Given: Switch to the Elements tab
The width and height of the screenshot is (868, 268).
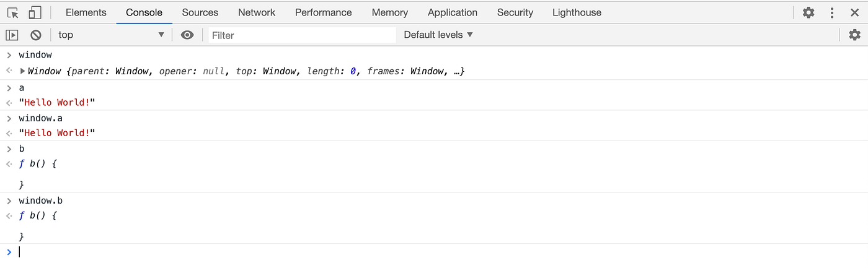Looking at the screenshot, I should [x=86, y=12].
